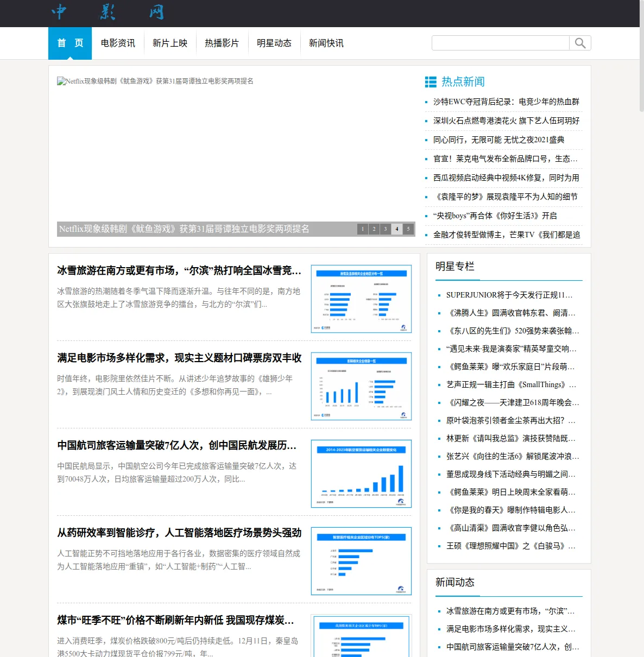Image resolution: width=644 pixels, height=657 pixels.
Task: Open 新闻动态 item 中国航司旅客运输量
Action: coord(513,647)
